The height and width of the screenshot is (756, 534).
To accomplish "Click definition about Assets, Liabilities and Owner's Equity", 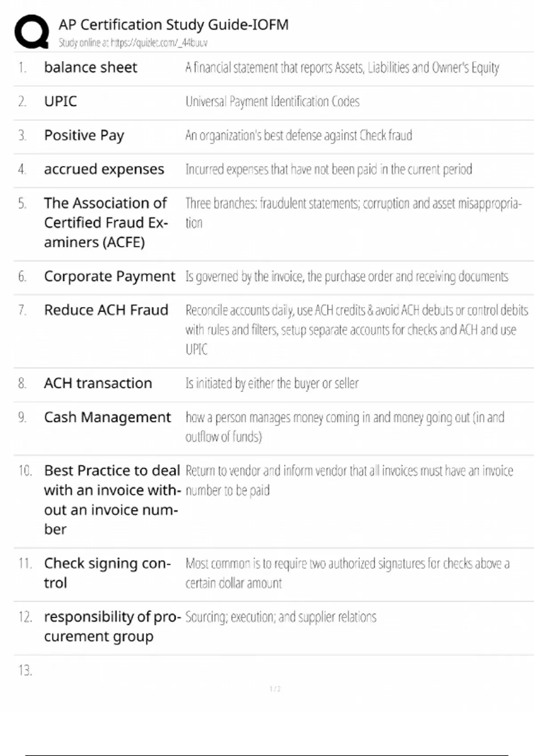I will [x=342, y=68].
